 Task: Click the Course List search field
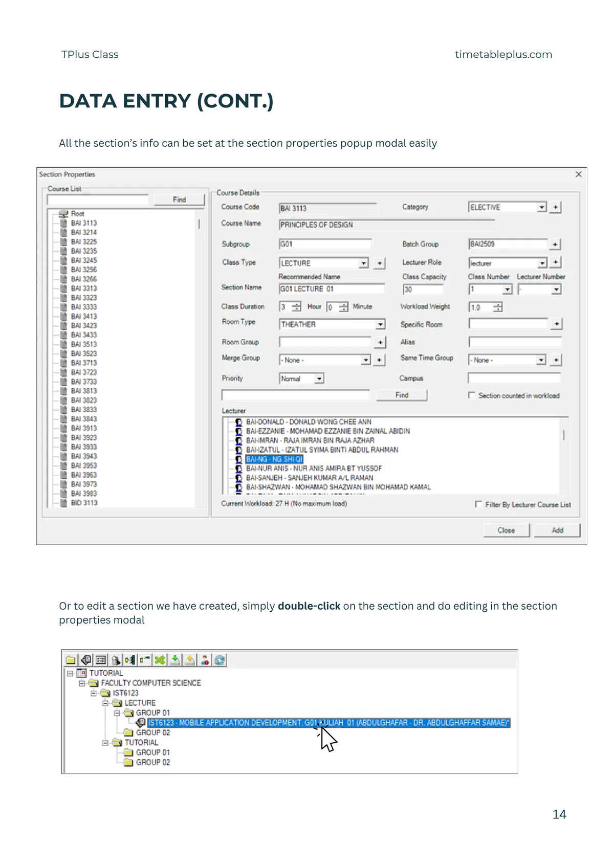(98, 199)
